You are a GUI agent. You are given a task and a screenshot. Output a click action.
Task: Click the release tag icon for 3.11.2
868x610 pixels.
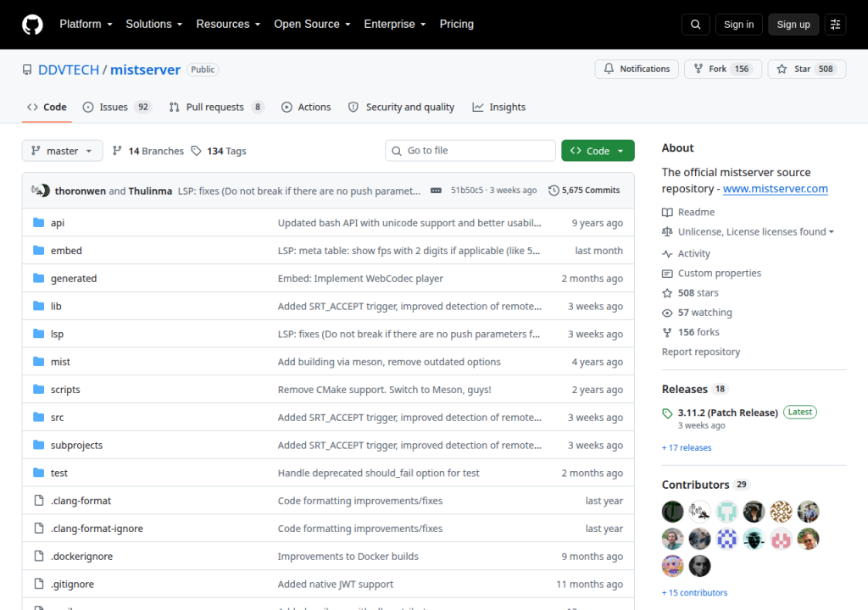[667, 413]
